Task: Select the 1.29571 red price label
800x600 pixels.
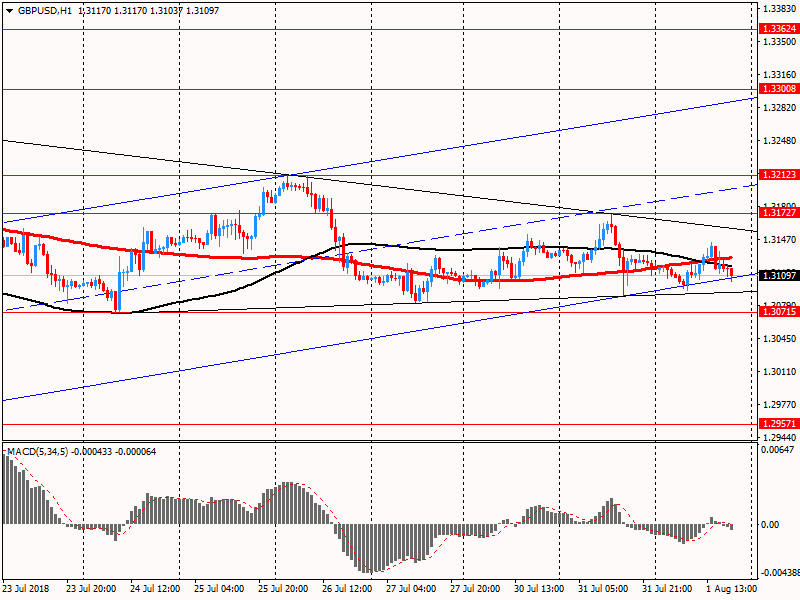Action: click(779, 423)
